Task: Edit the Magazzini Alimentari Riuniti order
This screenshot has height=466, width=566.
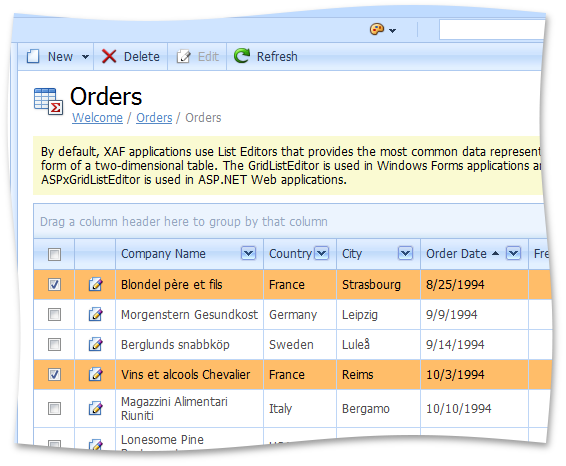Action: pyautogui.click(x=96, y=409)
